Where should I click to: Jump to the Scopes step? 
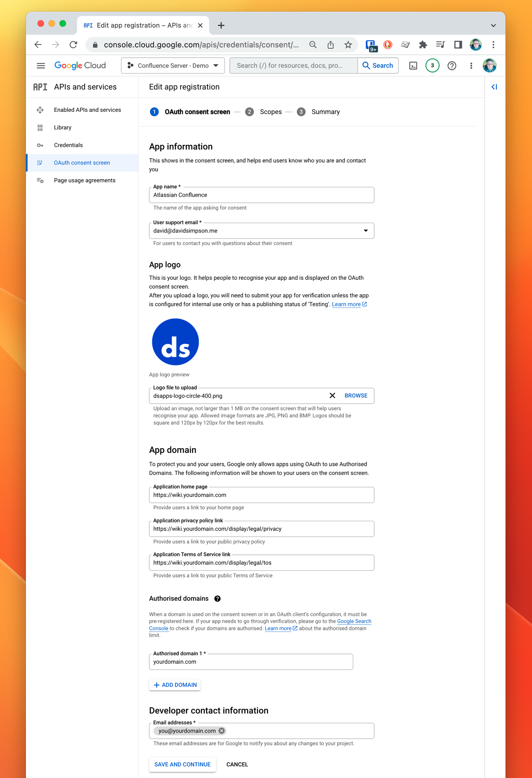[x=270, y=112]
